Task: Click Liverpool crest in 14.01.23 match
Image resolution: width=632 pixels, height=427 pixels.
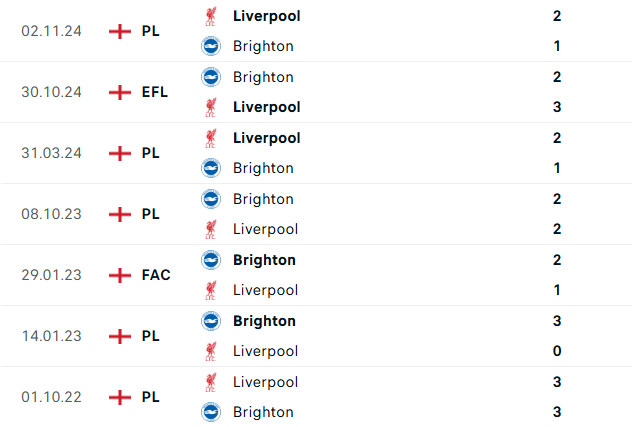Action: (x=210, y=351)
